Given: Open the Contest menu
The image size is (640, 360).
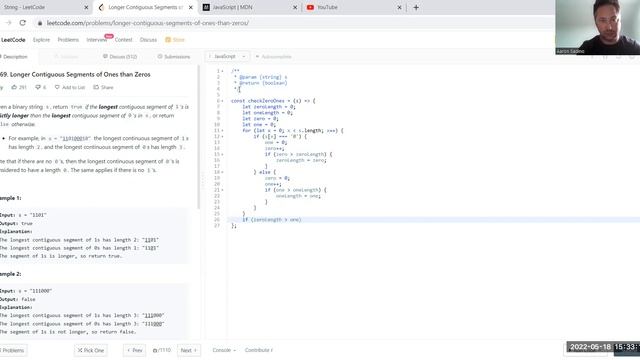Looking at the screenshot, I should [123, 40].
